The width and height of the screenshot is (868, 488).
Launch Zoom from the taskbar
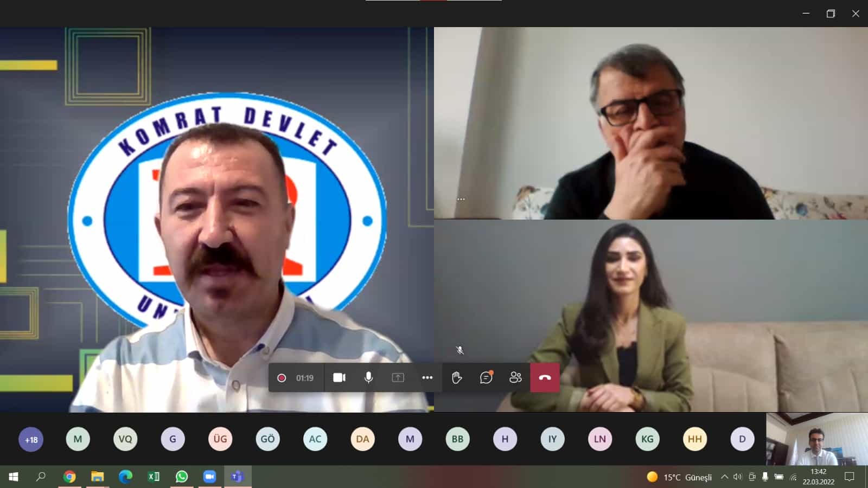pyautogui.click(x=209, y=477)
